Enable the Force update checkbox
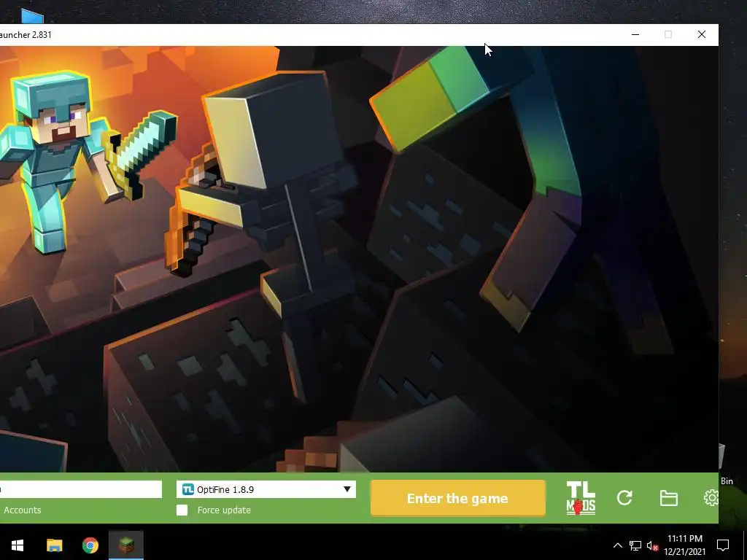 (182, 510)
